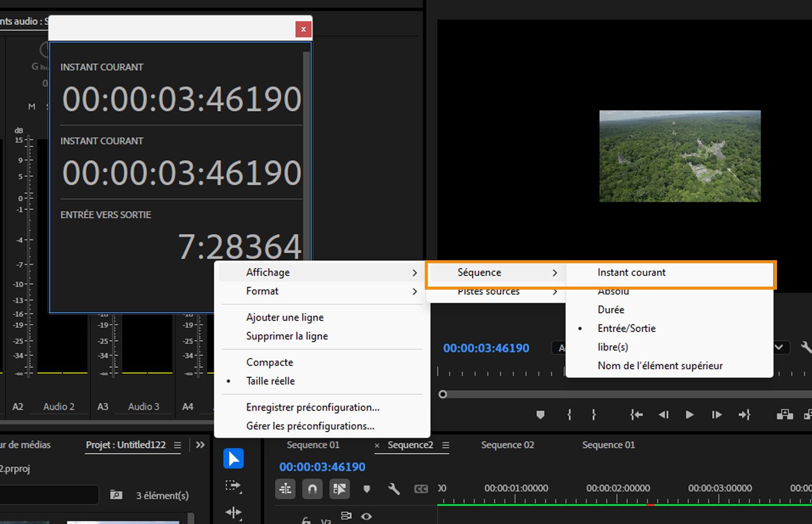Click the Audio 3 track name
Screen dimensions: 812x524
[144, 406]
